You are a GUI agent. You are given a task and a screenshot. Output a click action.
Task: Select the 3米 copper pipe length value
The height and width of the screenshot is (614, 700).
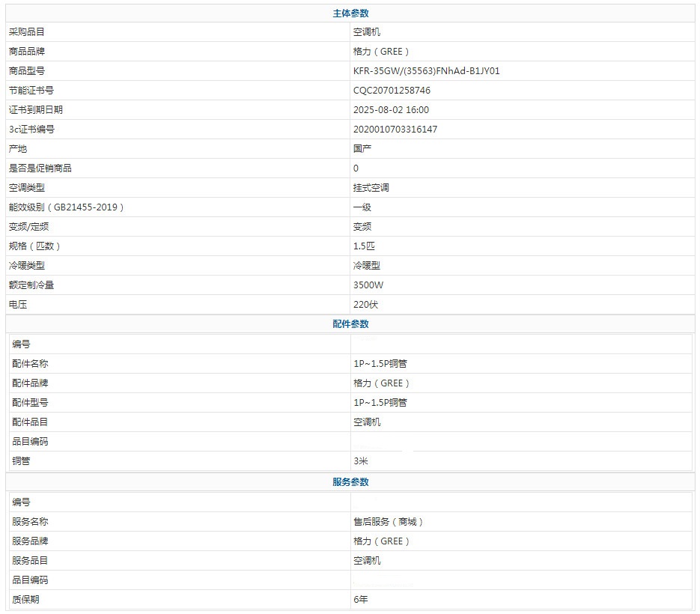tap(361, 461)
